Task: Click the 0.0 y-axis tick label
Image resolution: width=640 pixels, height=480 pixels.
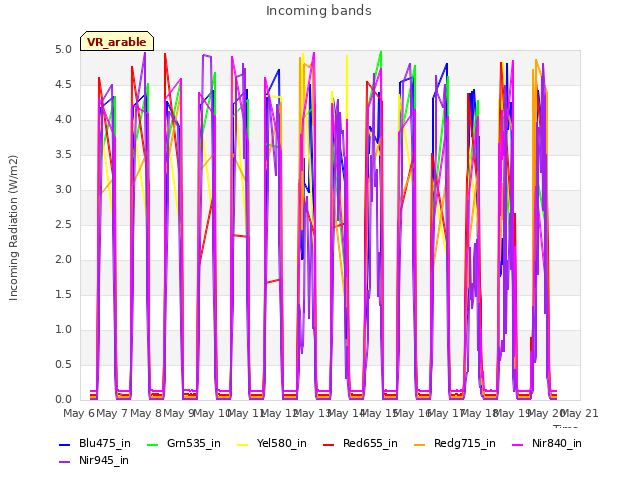Action: (63, 400)
